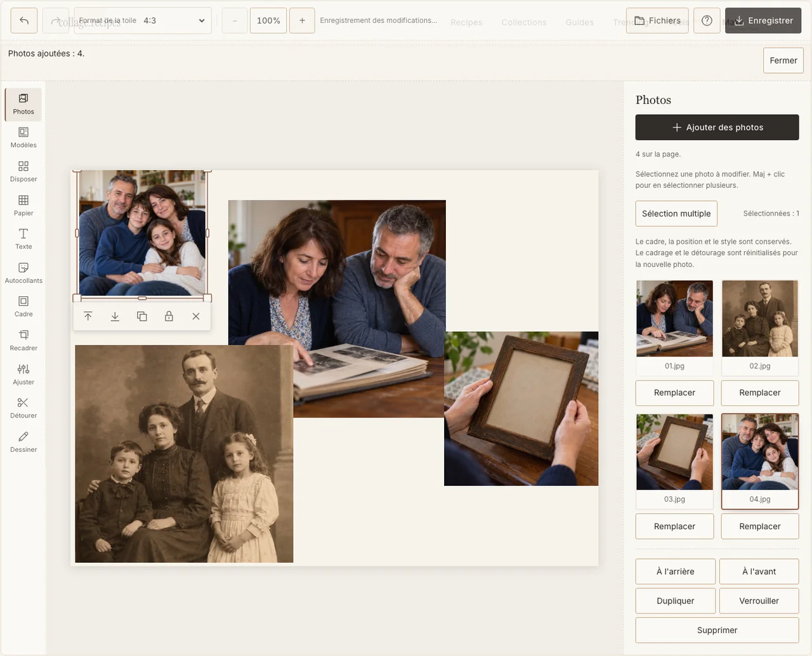Select the Texte tool
812x656 pixels.
(23, 239)
